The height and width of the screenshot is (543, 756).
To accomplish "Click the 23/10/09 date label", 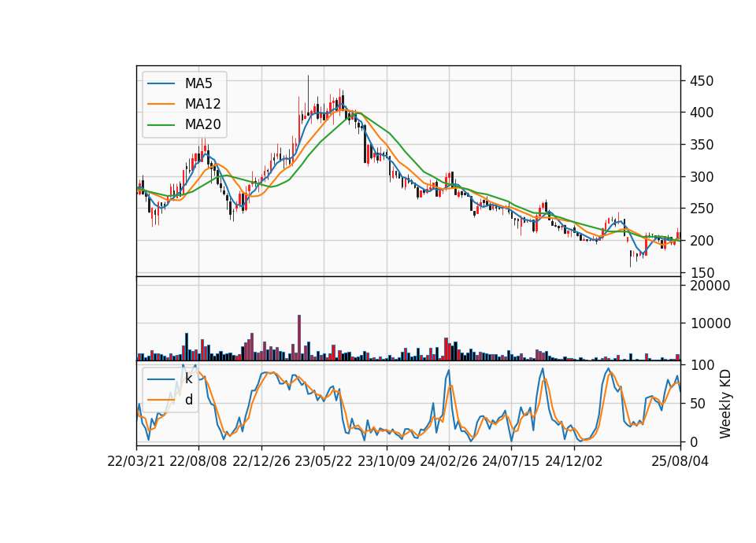I will [x=386, y=461].
